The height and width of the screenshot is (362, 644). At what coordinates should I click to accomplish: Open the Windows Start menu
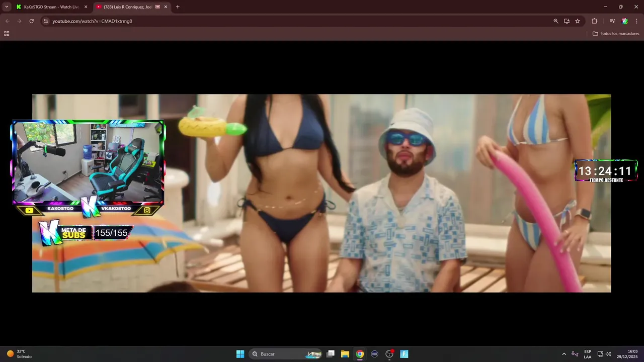pyautogui.click(x=240, y=354)
